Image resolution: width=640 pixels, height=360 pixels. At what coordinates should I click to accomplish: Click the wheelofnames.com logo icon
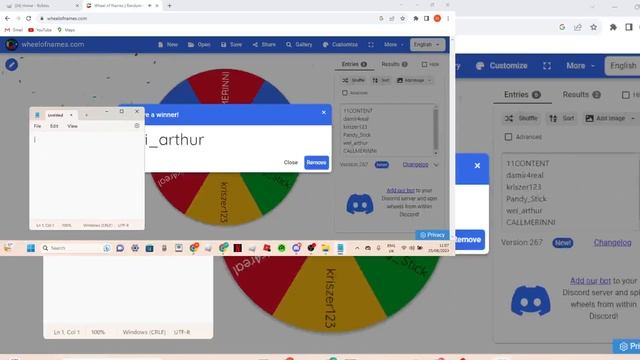(11, 44)
